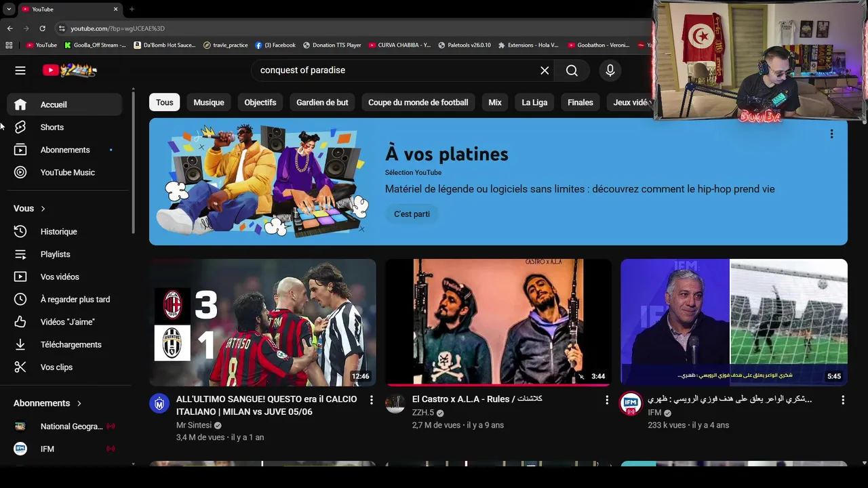Click the C'est parti button
The height and width of the screenshot is (488, 868).
pos(412,214)
